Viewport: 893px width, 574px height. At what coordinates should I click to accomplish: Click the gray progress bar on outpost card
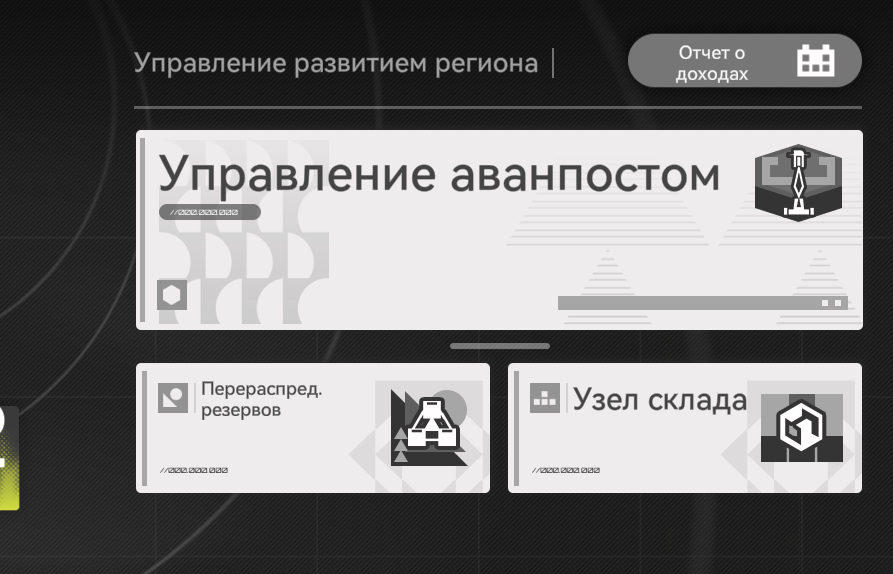pyautogui.click(x=703, y=303)
